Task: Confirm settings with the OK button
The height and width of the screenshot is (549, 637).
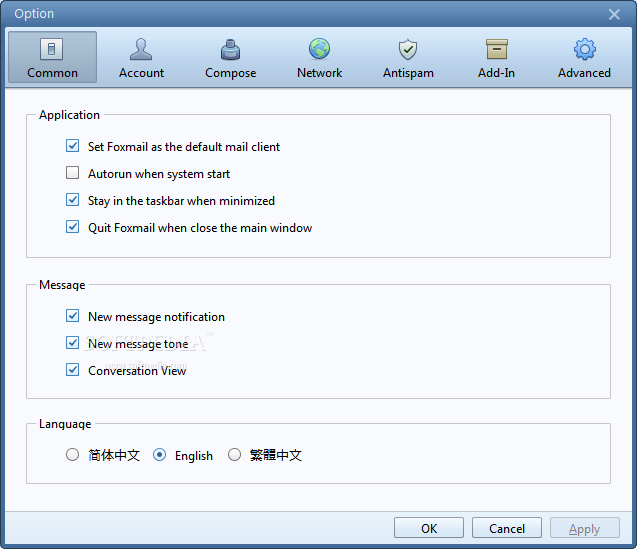Action: click(429, 528)
